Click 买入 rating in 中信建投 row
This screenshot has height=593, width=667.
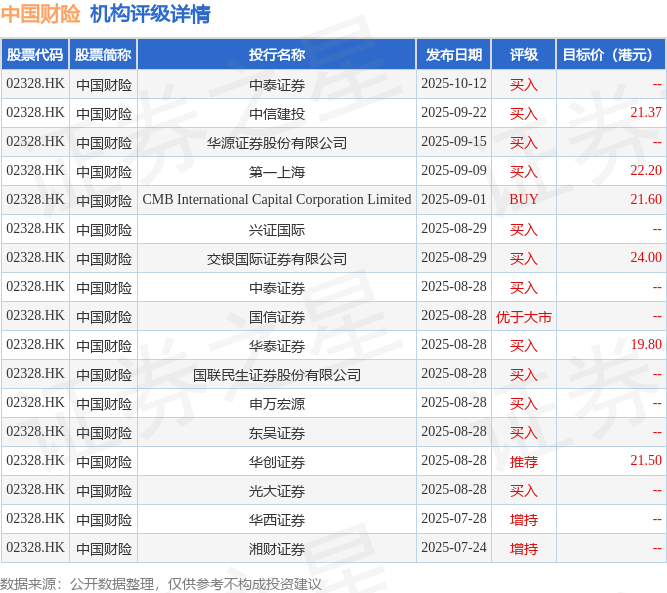coord(524,114)
